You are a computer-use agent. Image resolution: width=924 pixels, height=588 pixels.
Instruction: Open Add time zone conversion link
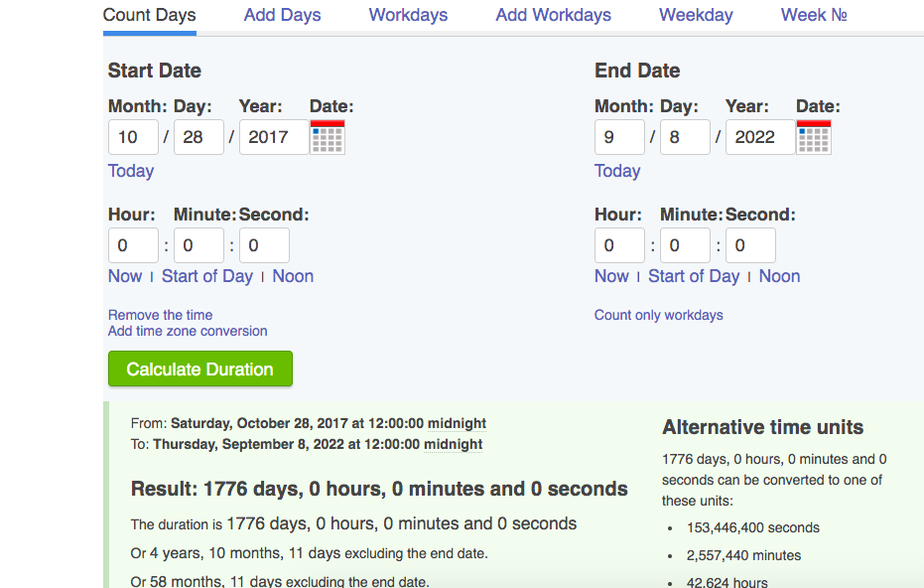point(188,331)
